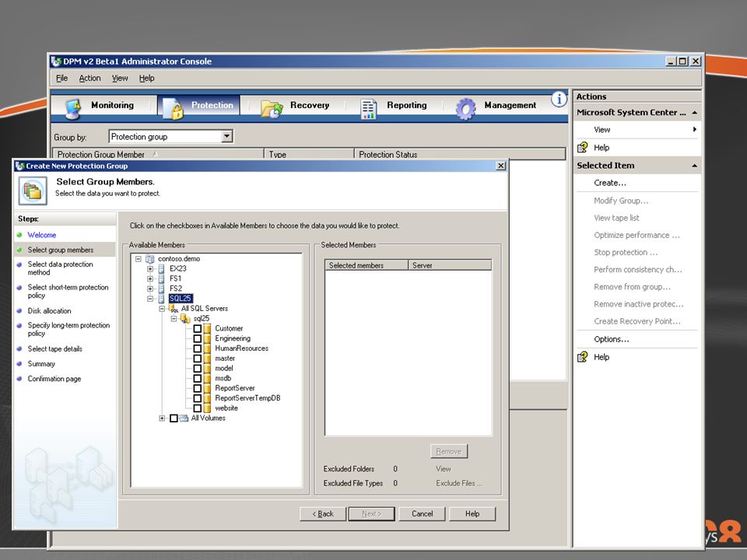Click the SQL25 server icon
The image size is (747, 560).
click(x=161, y=299)
